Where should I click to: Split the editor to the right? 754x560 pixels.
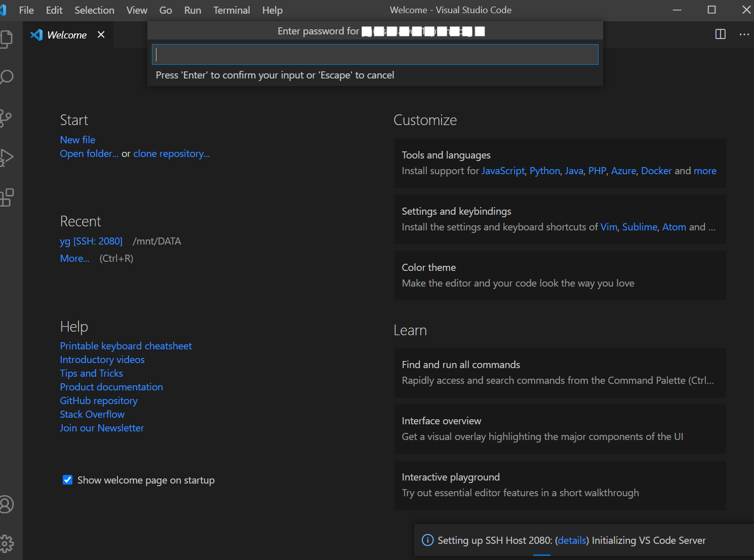click(x=720, y=34)
